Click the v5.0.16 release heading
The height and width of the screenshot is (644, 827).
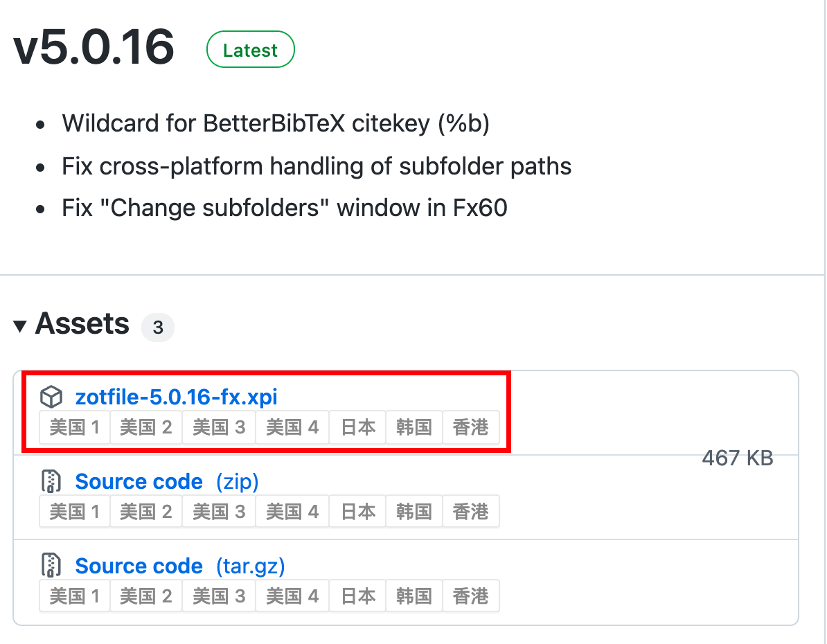tap(94, 47)
